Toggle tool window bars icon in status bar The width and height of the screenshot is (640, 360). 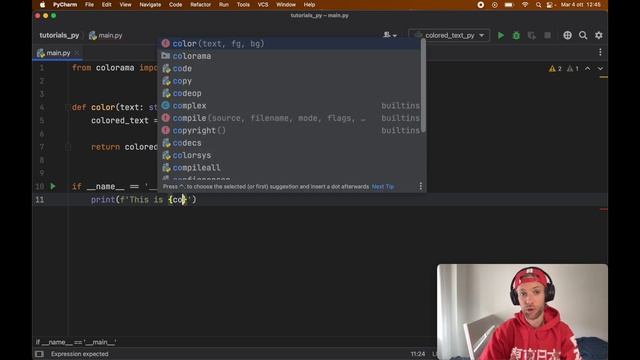39,354
